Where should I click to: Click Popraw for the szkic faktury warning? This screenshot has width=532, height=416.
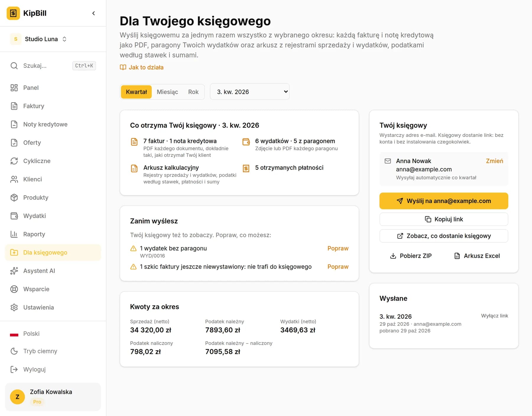point(338,267)
